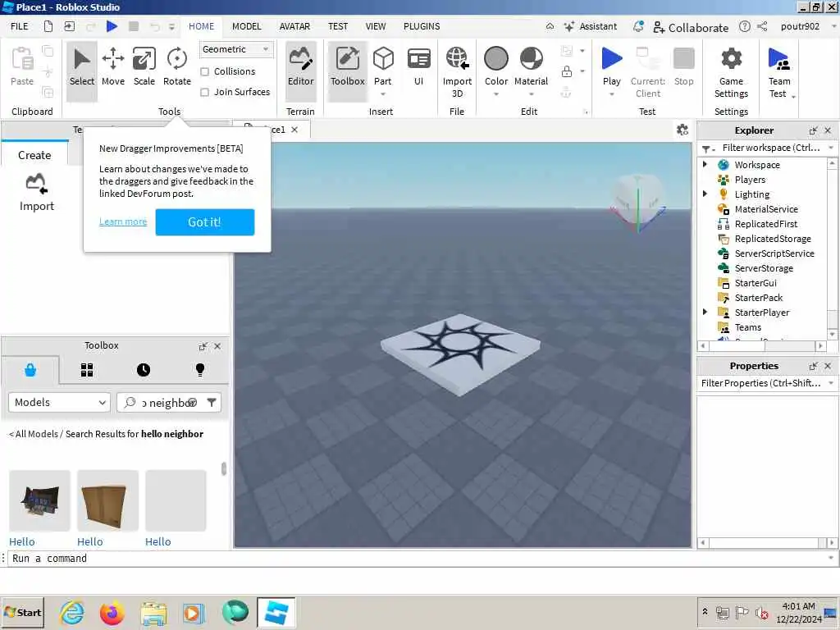This screenshot has width=840, height=630.
Task: Start a Team Test
Action: click(779, 72)
